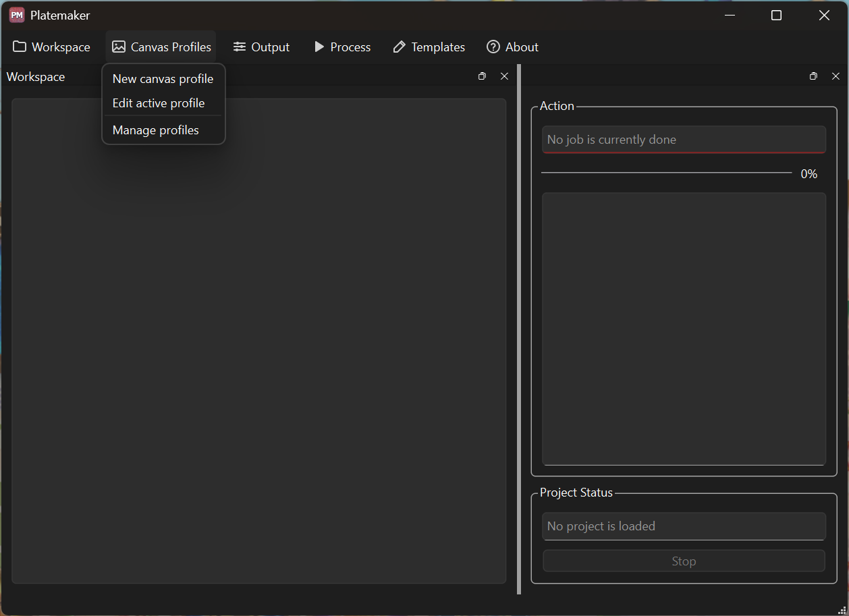Click the Canvas Profiles menu
The image size is (849, 616).
pyautogui.click(x=161, y=47)
